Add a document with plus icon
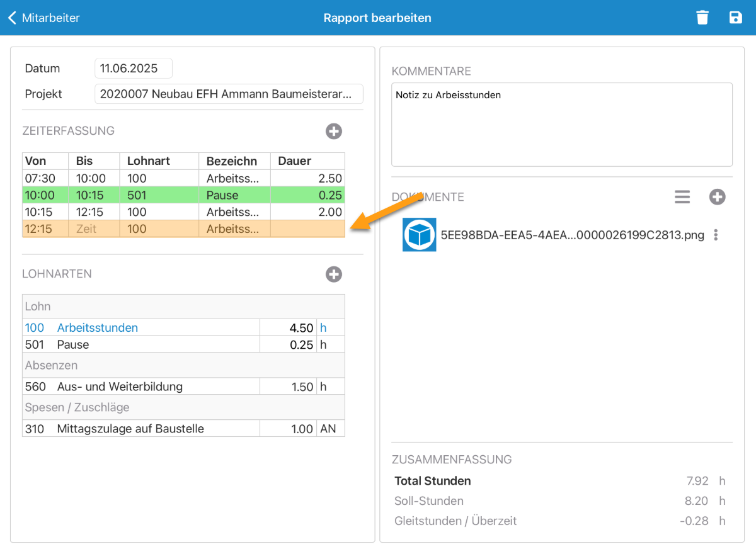Image resolution: width=756 pixels, height=554 pixels. pyautogui.click(x=717, y=197)
